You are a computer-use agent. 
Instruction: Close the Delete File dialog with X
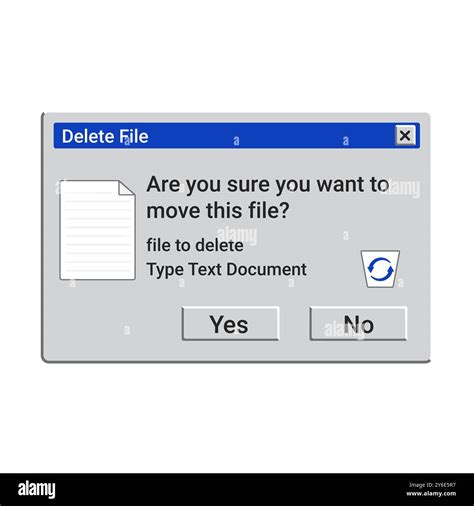[x=405, y=135]
